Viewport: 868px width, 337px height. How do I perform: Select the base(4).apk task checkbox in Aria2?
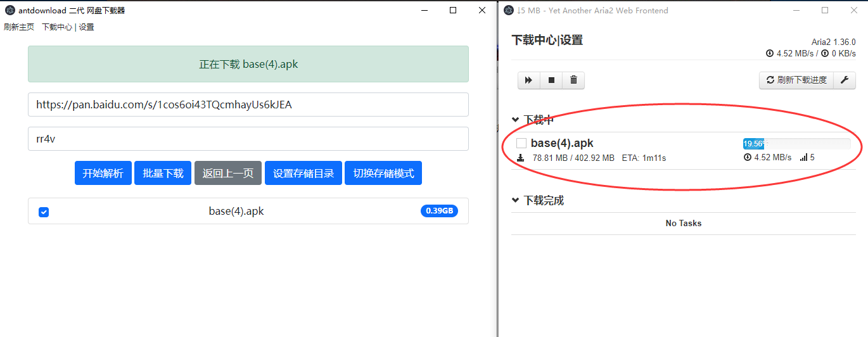(x=521, y=143)
